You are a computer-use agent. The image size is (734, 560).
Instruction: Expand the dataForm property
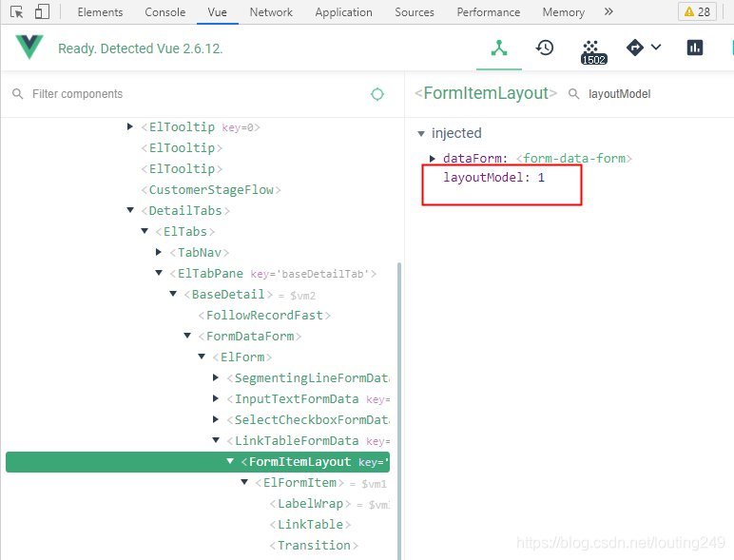[x=434, y=159]
